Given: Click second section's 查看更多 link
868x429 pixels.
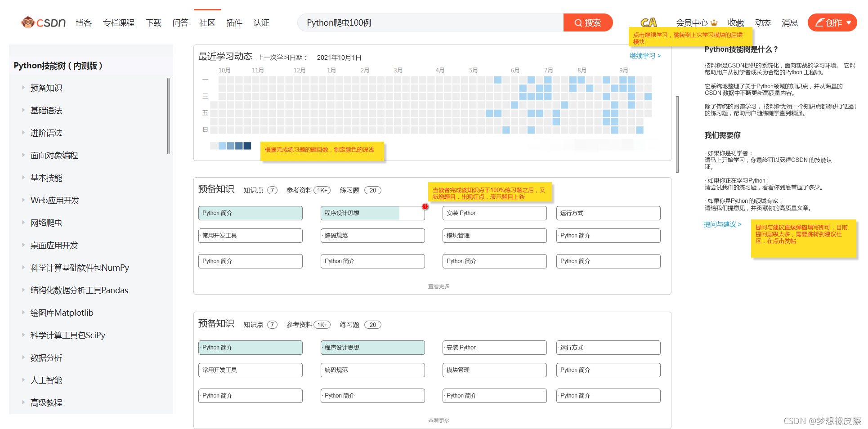Looking at the screenshot, I should click(x=439, y=421).
